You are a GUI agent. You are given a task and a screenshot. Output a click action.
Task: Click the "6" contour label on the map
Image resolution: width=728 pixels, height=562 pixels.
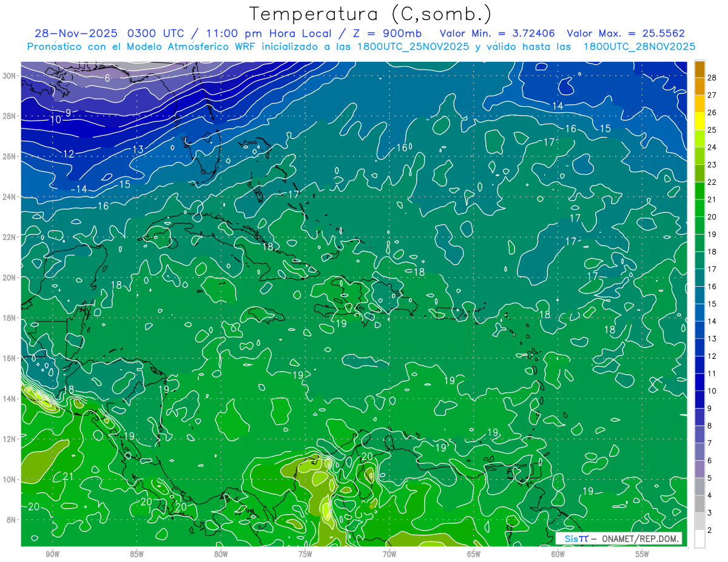107,78
